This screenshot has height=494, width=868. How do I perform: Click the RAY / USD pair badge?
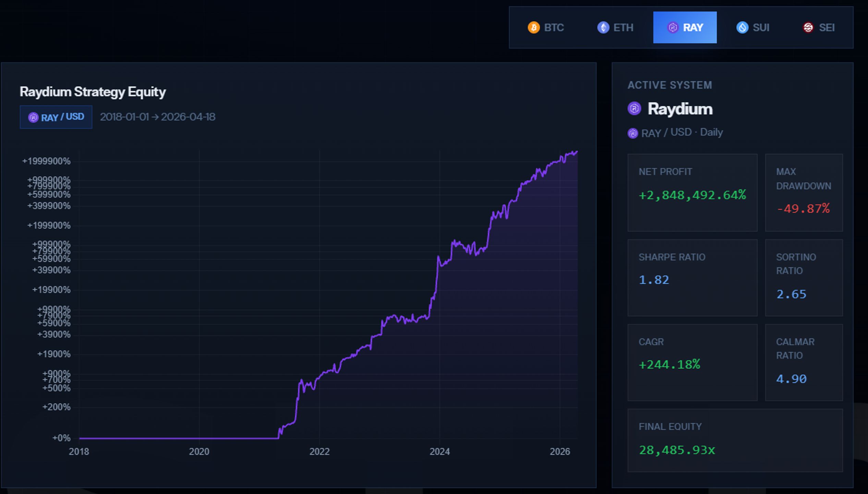pyautogui.click(x=56, y=117)
